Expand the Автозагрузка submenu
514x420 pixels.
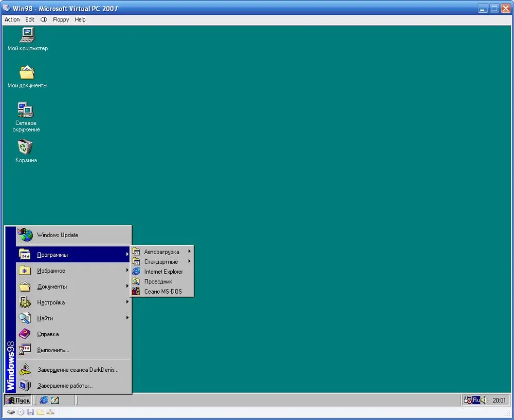[161, 252]
